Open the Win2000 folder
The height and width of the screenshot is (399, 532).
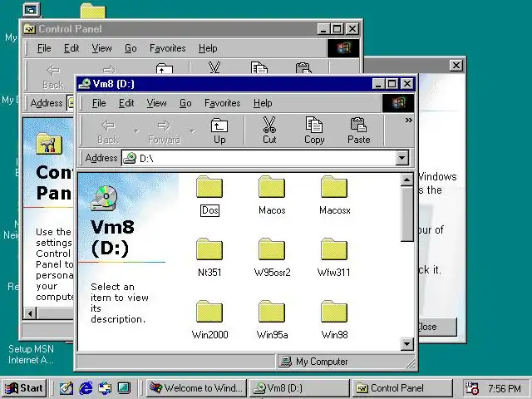[209, 320]
